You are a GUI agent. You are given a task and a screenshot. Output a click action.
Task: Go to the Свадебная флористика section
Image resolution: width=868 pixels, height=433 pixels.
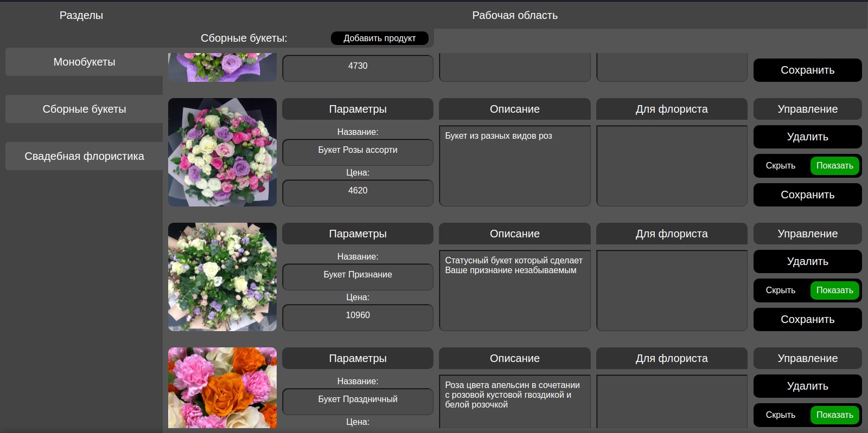[84, 156]
